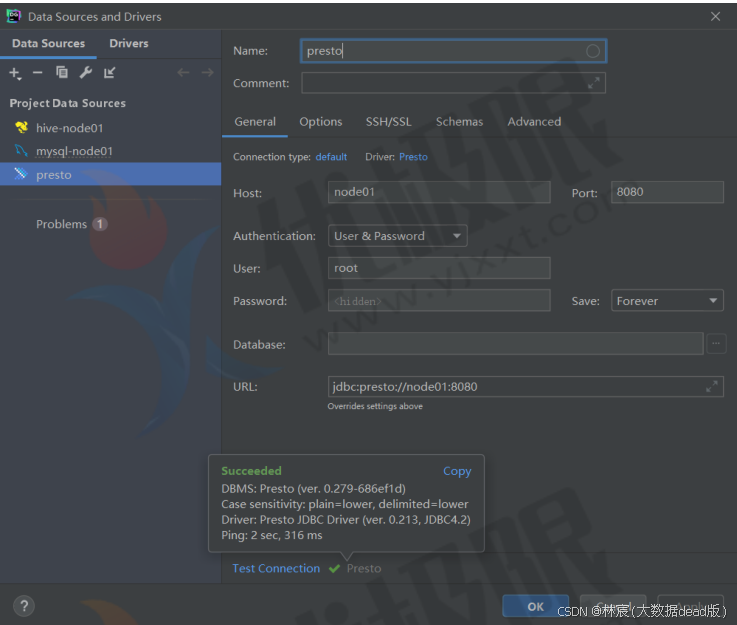Click the Case sensitivity result line
Viewport: 737px width, 625px height.
coord(345,504)
